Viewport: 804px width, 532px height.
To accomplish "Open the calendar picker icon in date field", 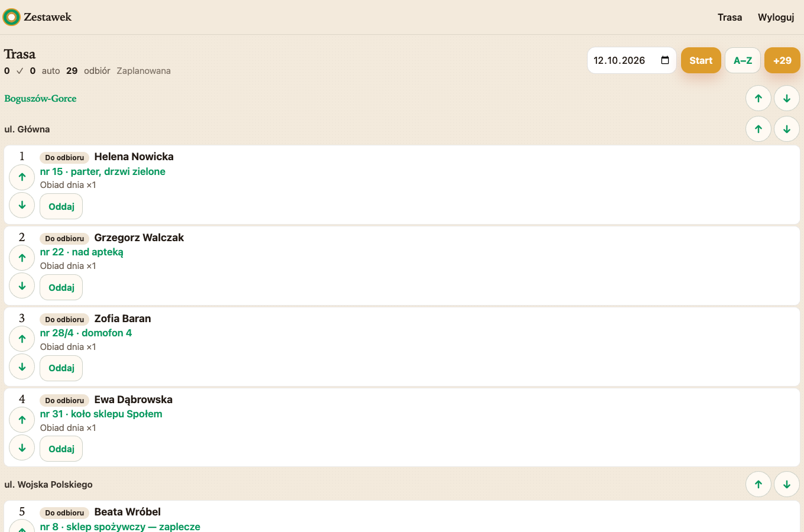I will (x=665, y=60).
